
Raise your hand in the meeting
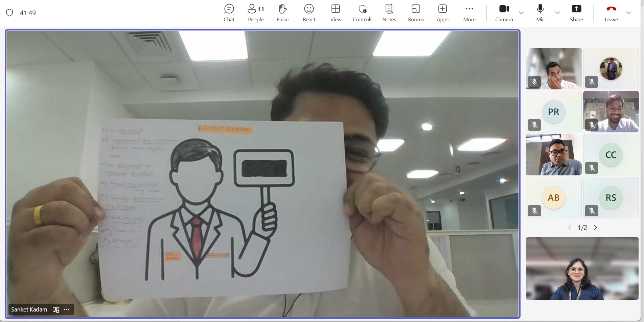tap(282, 13)
